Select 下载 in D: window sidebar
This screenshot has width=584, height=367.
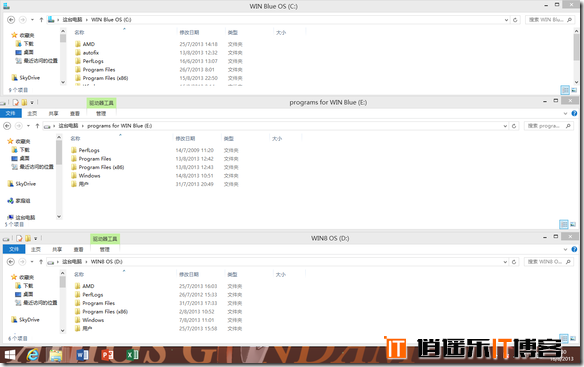(x=24, y=286)
